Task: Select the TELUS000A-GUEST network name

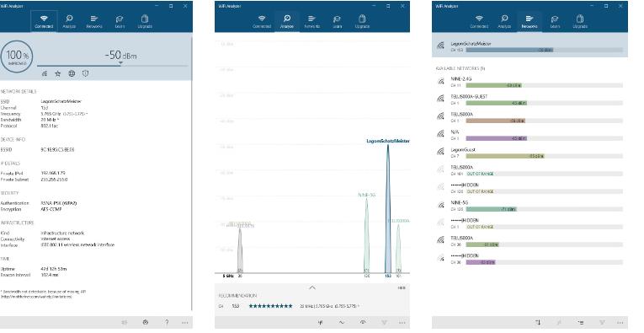Action: click(x=469, y=97)
